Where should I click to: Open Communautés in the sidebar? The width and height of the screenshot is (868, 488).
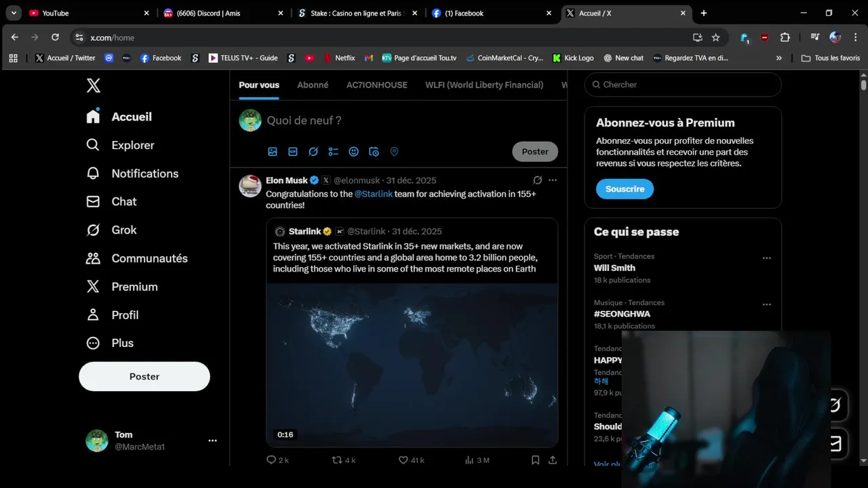click(137, 258)
